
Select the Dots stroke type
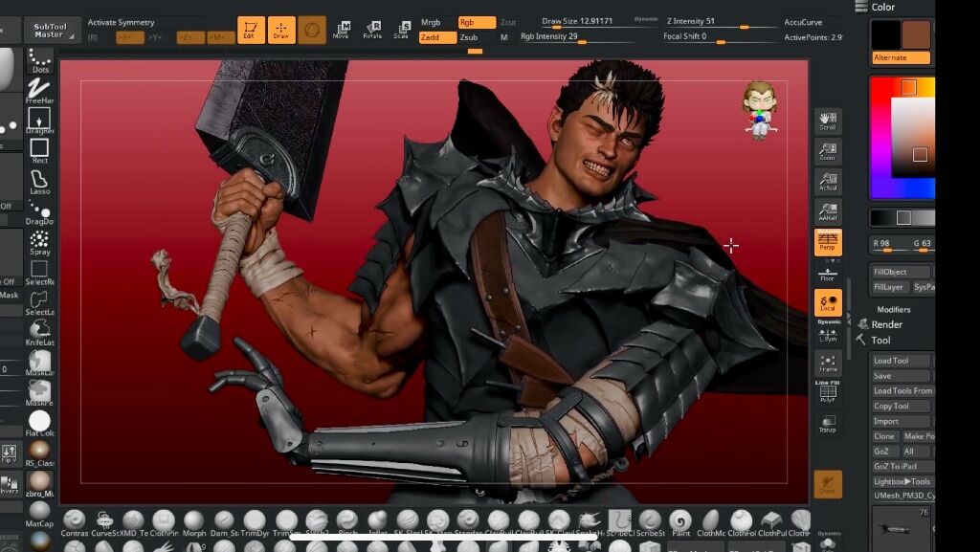click(x=39, y=62)
